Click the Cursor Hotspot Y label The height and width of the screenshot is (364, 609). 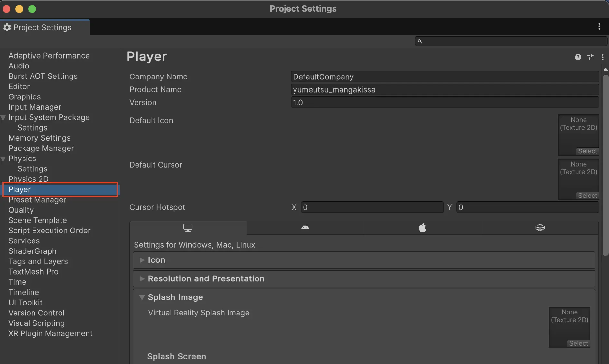[449, 207]
